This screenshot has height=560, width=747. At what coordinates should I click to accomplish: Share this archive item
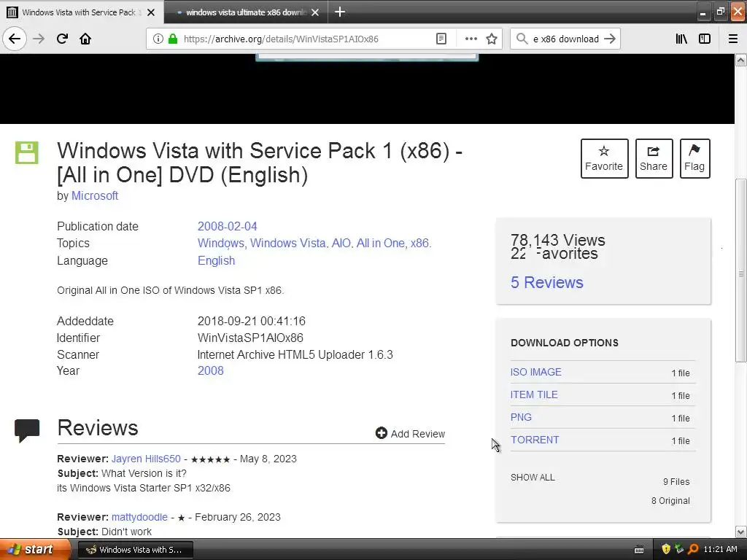click(x=654, y=158)
